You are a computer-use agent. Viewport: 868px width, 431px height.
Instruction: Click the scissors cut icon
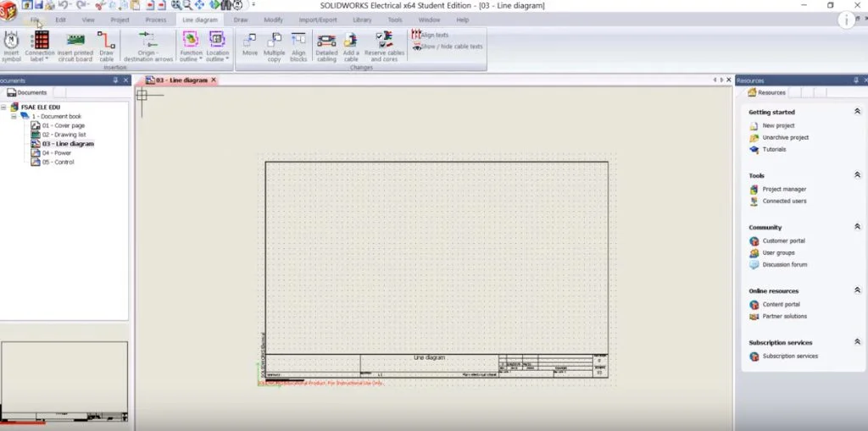click(100, 5)
